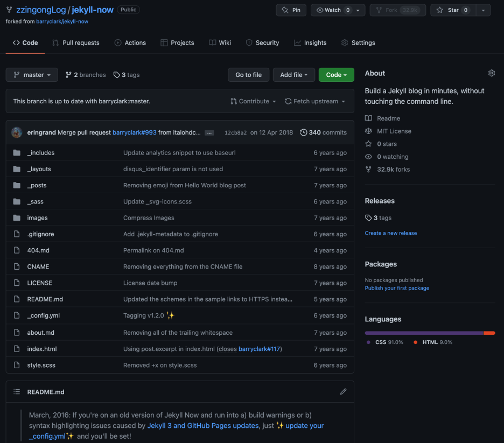The image size is (504, 443).
Task: Click the CSS 91.0% language label
Action: click(385, 342)
